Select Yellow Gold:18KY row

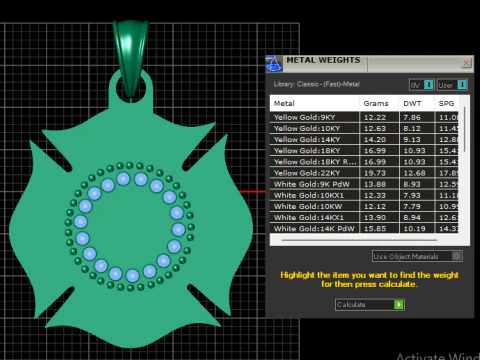[364, 151]
